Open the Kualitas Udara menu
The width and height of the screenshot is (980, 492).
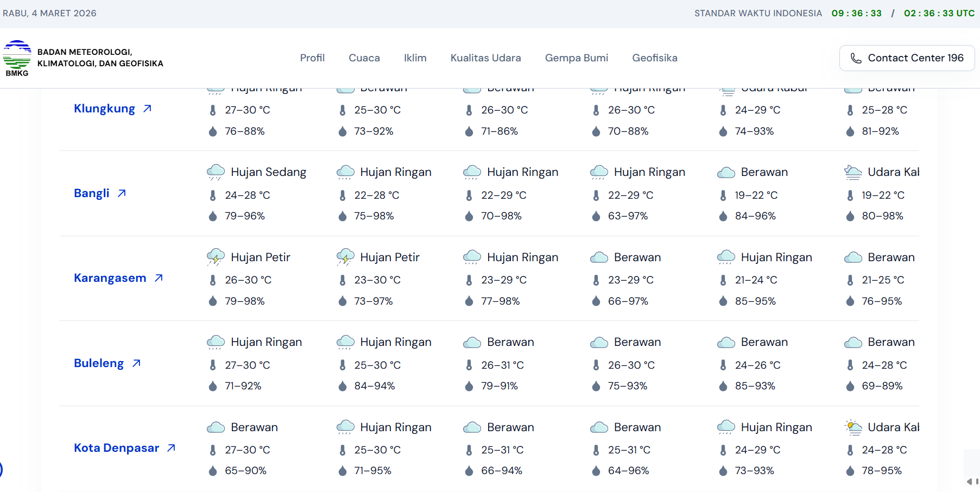click(485, 58)
